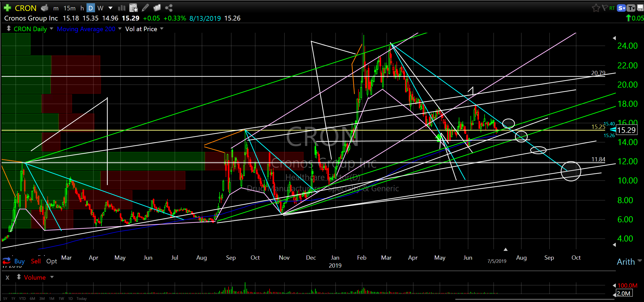This screenshot has width=644, height=302.
Task: Open the industry factory icon
Action: (44, 8)
